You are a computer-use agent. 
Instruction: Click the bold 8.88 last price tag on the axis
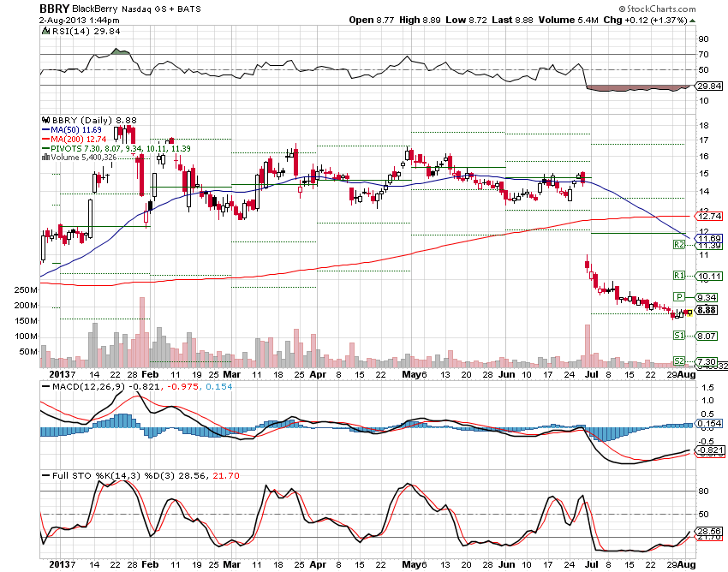click(x=707, y=310)
